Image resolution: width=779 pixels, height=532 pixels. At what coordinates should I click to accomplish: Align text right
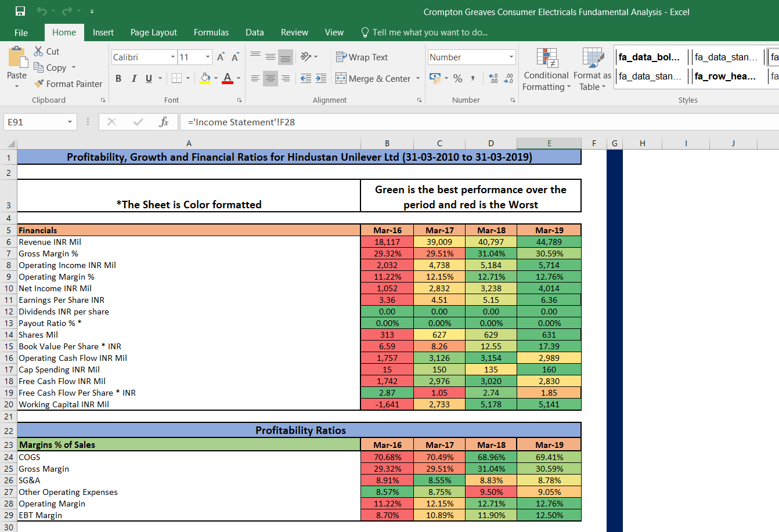(x=286, y=78)
